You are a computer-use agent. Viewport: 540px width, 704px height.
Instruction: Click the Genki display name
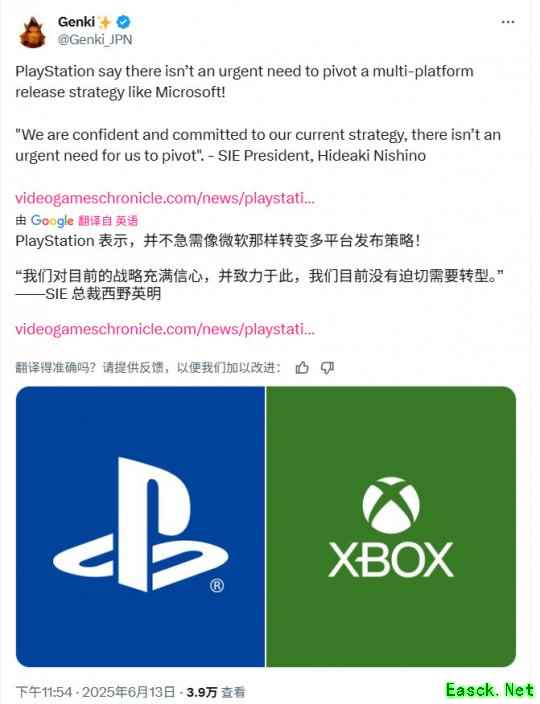tap(76, 22)
